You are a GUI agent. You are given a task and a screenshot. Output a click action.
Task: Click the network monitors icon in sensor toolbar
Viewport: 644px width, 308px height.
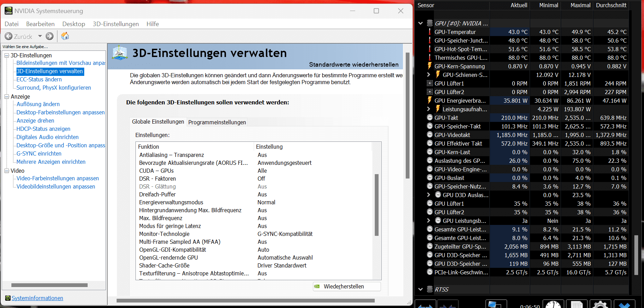tap(496, 304)
